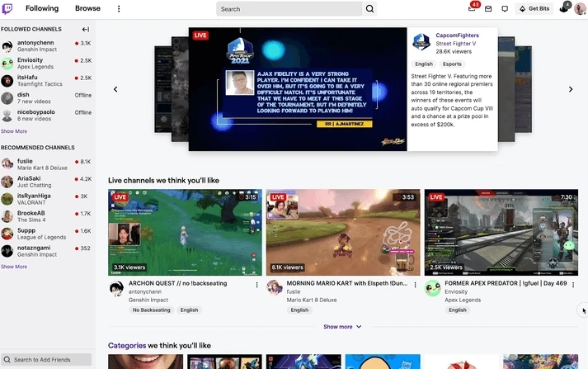Image resolution: width=588 pixels, height=369 pixels.
Task: Select the No Backseating tag
Action: coord(151,310)
